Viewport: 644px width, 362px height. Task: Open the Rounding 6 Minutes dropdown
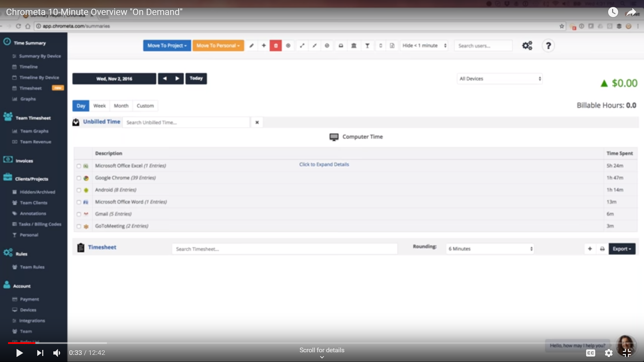tap(490, 249)
